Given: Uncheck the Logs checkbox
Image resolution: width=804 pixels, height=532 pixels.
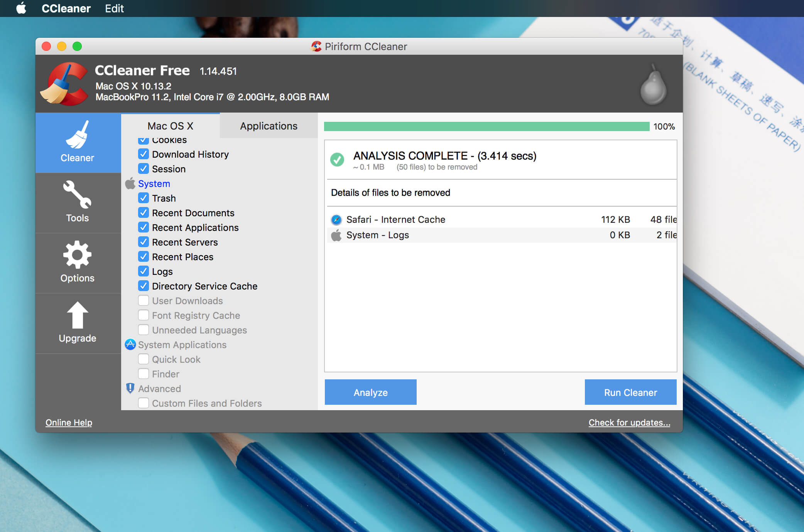Looking at the screenshot, I should [x=144, y=271].
